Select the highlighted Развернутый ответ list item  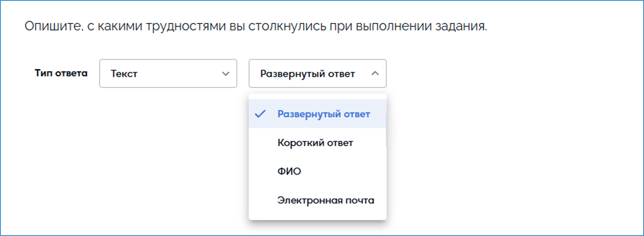[324, 114]
